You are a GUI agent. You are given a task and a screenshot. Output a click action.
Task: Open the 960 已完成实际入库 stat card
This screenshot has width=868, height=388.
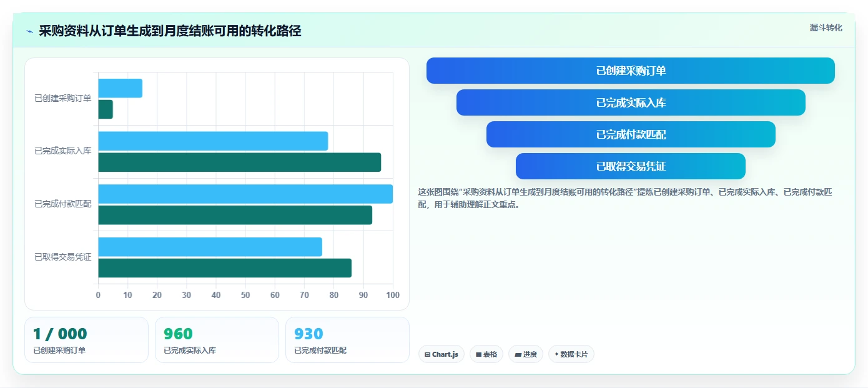(x=217, y=340)
